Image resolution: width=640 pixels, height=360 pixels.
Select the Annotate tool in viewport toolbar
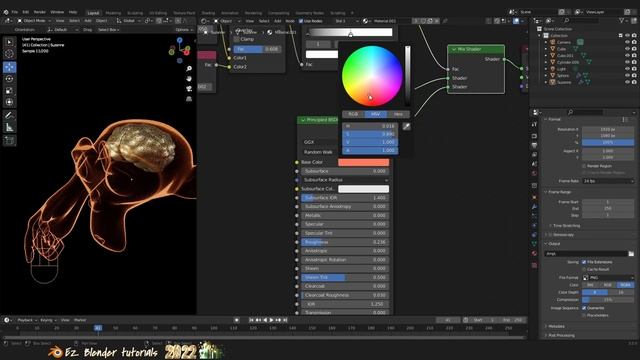(9, 116)
